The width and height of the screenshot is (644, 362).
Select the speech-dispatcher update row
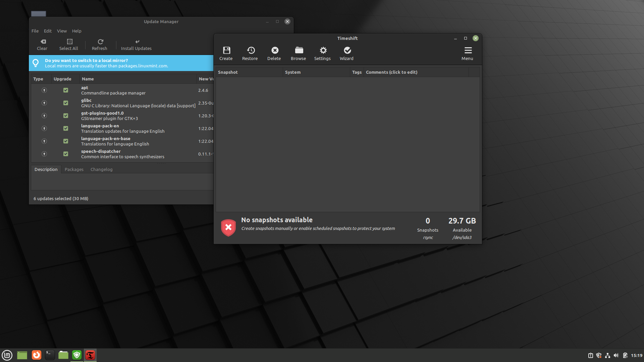(122, 154)
